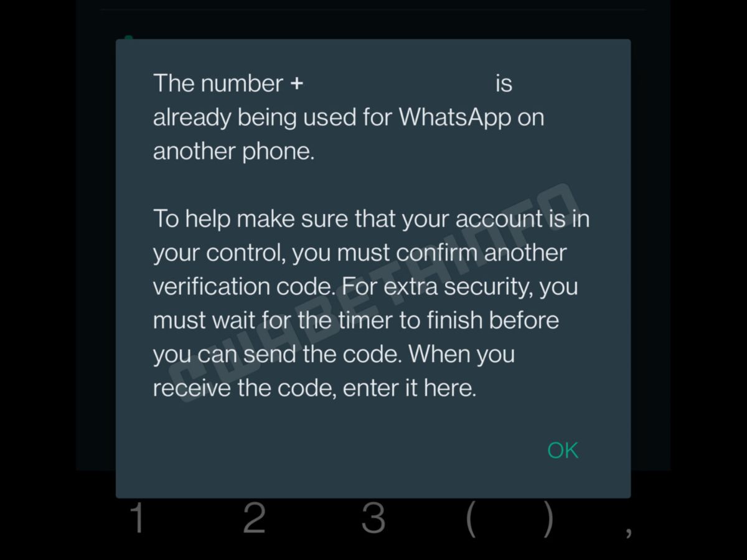Image resolution: width=747 pixels, height=560 pixels.
Task: Click the green dot above the dialog corner
Action: point(129,37)
